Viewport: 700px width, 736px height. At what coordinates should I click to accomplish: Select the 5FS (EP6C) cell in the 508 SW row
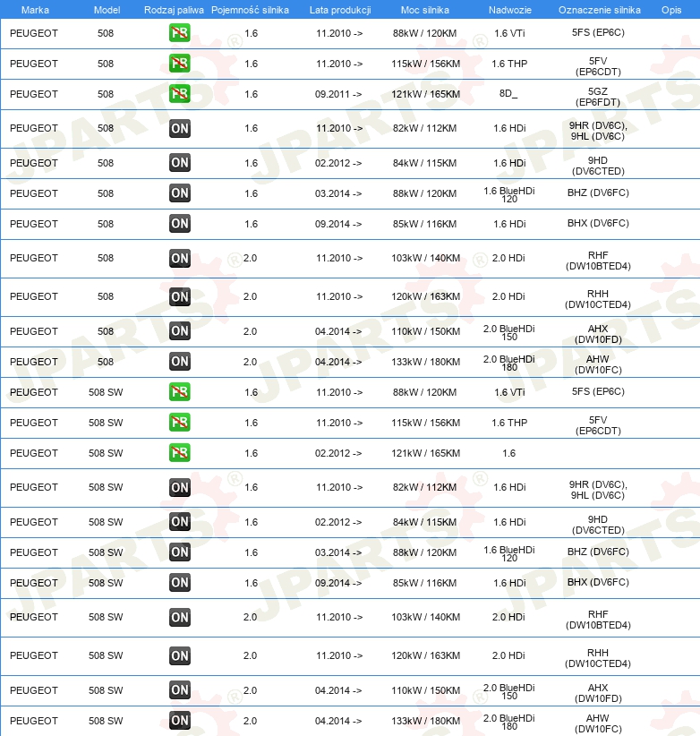point(598,391)
